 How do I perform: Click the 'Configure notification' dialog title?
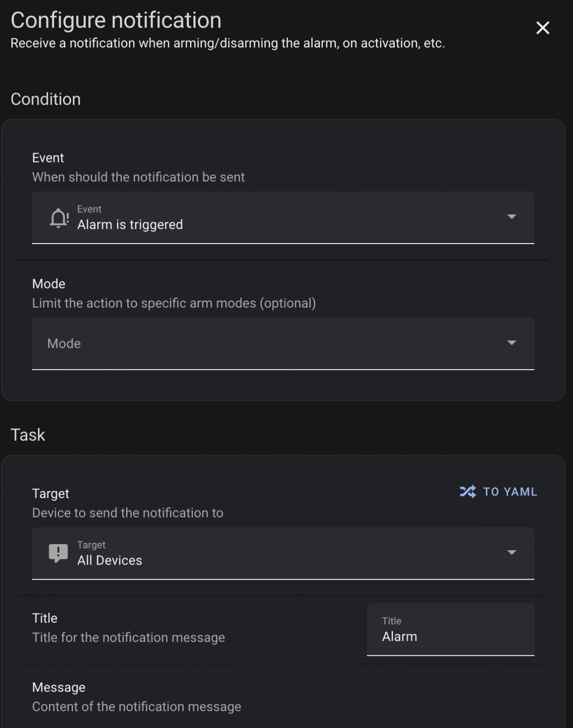click(116, 20)
